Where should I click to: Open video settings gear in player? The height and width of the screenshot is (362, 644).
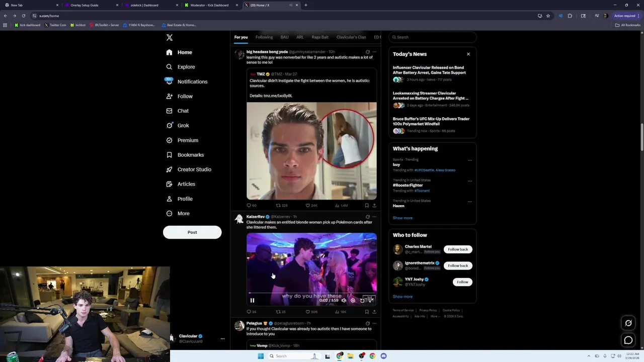coord(353,300)
